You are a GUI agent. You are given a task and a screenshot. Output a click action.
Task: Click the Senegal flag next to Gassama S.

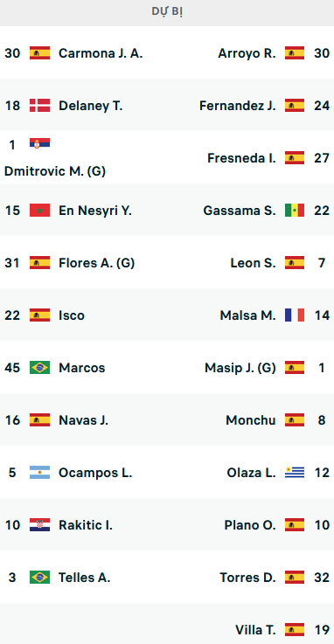(x=295, y=211)
